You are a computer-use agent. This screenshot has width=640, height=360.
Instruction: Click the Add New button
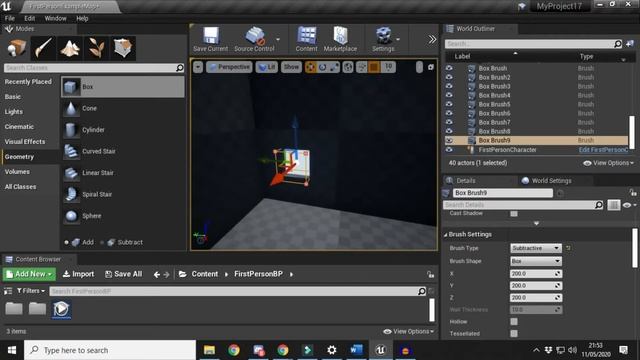coord(29,274)
